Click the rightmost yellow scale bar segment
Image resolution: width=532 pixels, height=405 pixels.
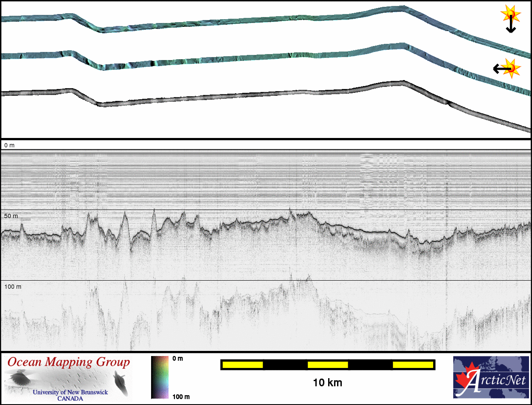pyautogui.click(x=412, y=365)
